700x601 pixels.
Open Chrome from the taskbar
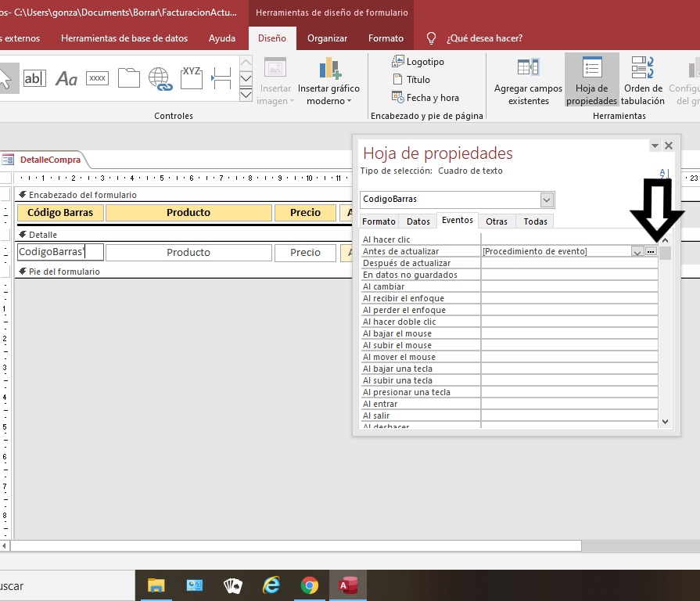tap(310, 585)
